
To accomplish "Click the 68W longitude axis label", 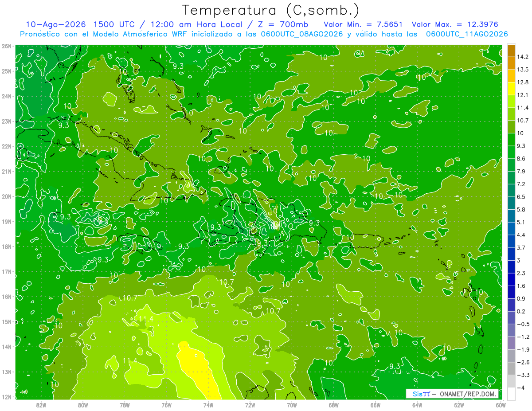I will 334,404.
